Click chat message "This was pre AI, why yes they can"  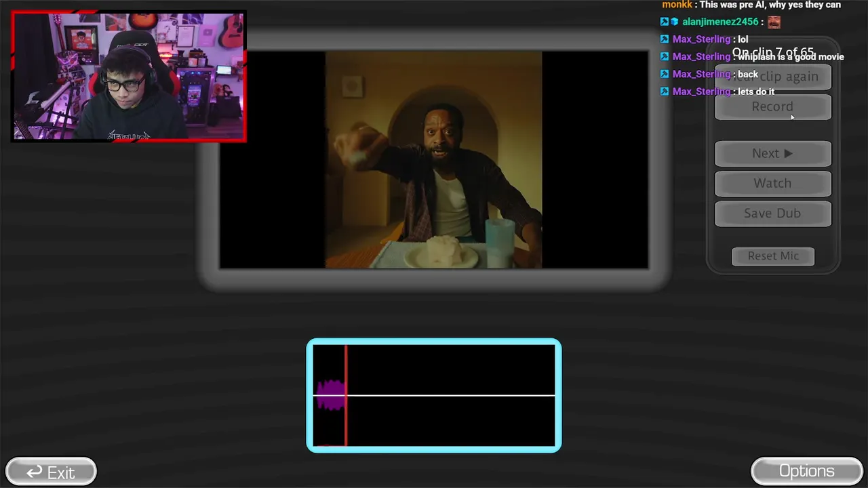[x=770, y=5]
